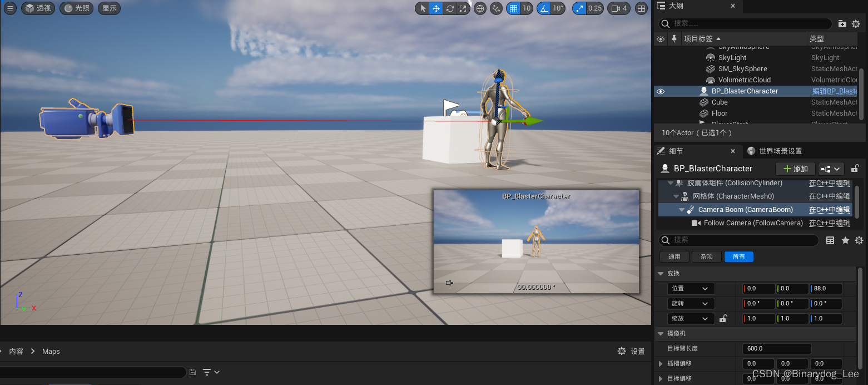Toggle rotation angle snapping icon
868x385 pixels.
pos(543,8)
